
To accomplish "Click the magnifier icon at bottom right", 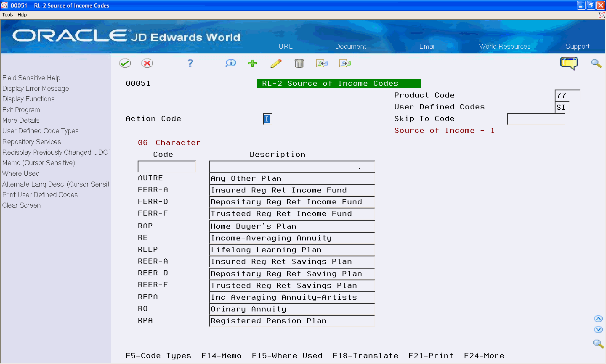I will 598,343.
